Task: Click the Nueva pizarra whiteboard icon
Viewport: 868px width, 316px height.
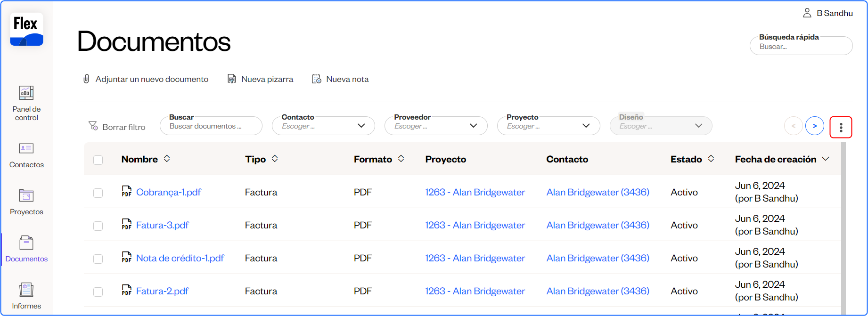Action: [232, 79]
